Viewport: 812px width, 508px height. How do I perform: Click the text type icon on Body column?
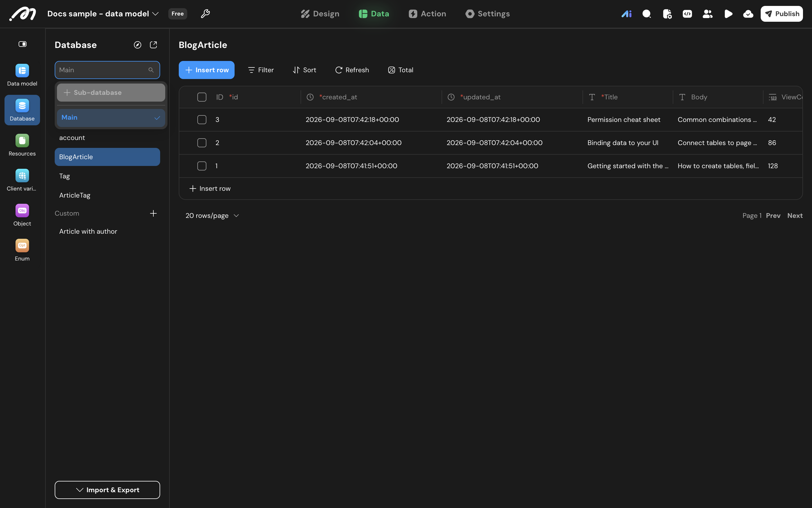[x=682, y=97]
